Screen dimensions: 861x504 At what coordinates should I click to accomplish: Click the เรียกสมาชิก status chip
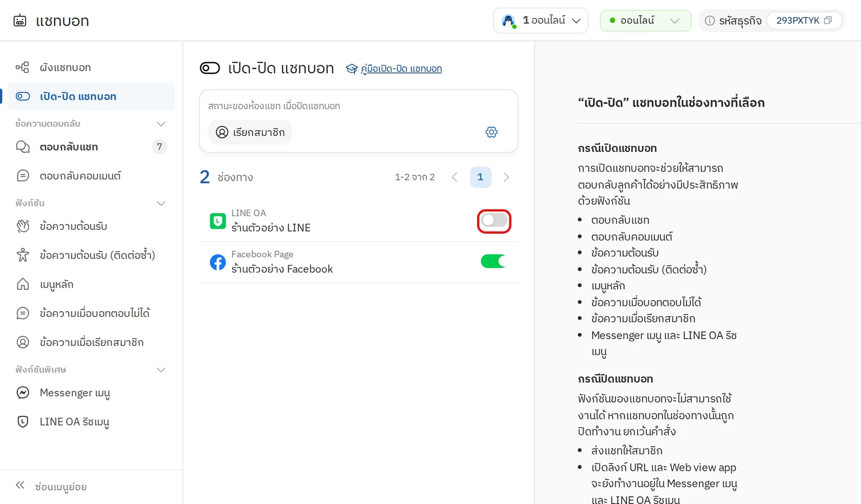point(251,132)
